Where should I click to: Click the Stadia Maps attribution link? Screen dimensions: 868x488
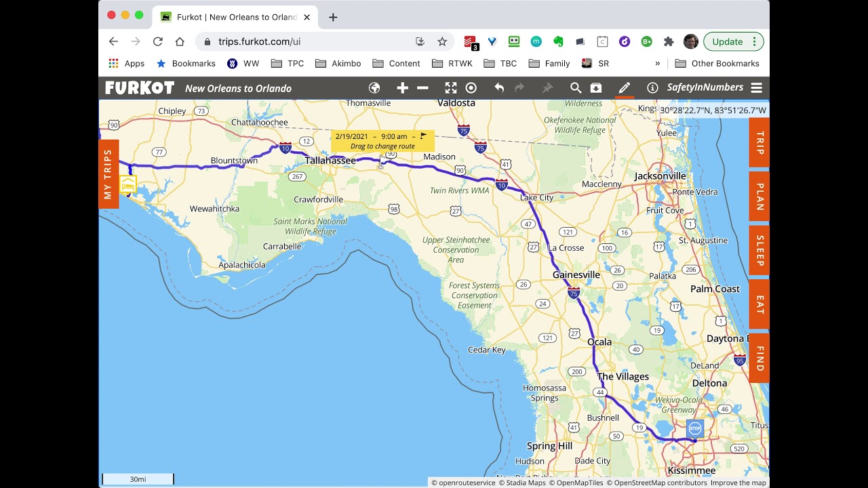(x=522, y=483)
